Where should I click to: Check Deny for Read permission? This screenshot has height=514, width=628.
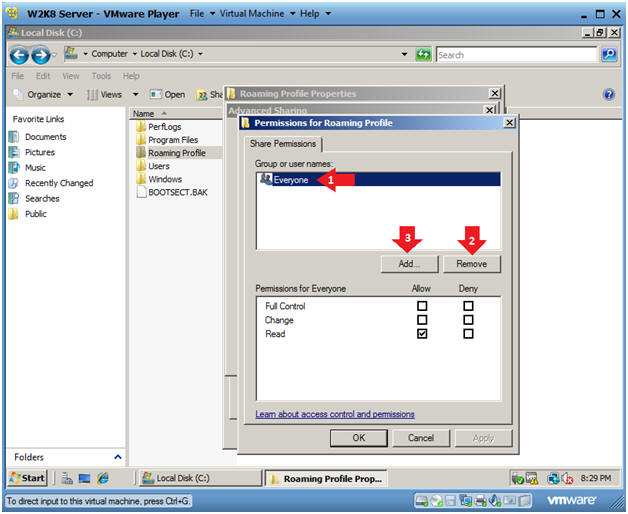click(x=468, y=334)
